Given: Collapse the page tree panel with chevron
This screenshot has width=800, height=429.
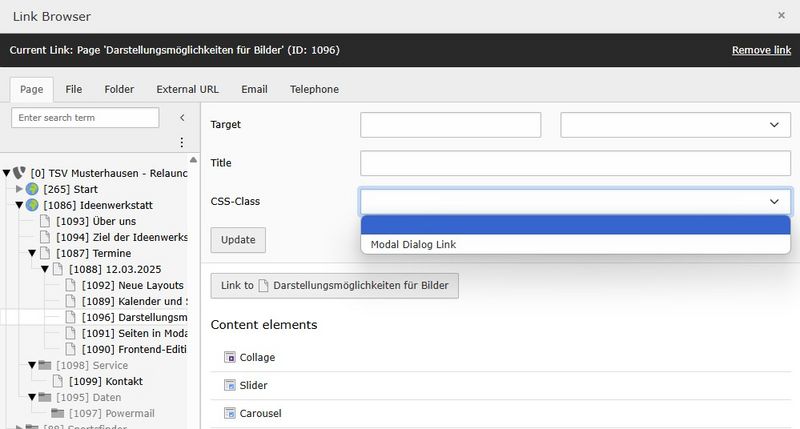Looking at the screenshot, I should point(181,118).
